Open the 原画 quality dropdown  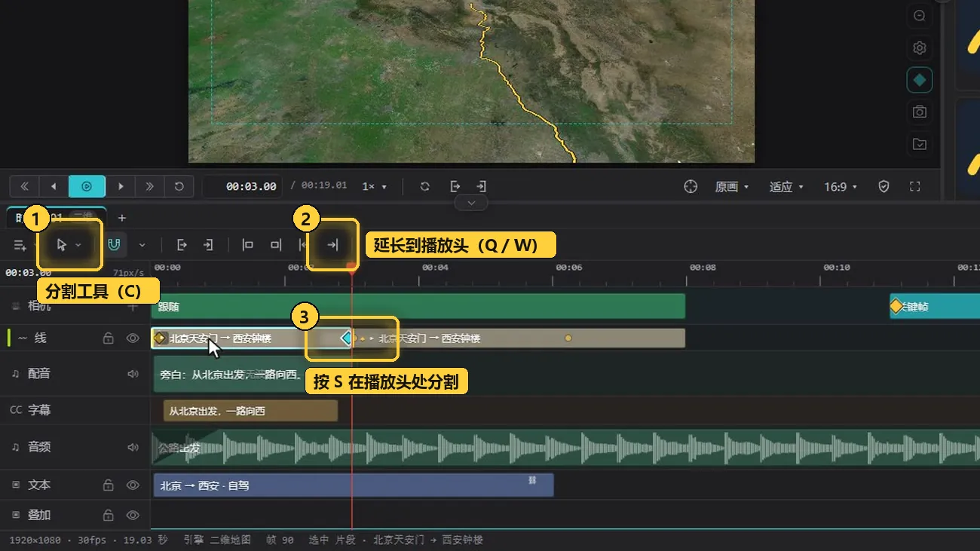(x=731, y=186)
